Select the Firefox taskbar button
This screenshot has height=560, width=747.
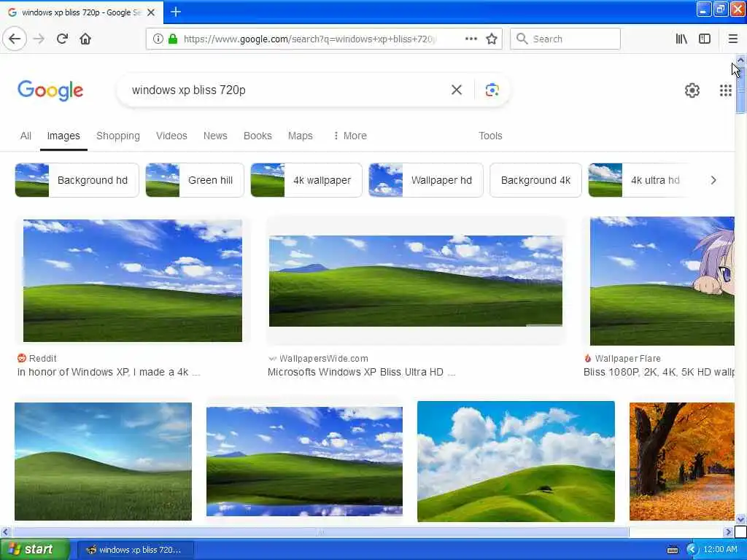(x=135, y=550)
